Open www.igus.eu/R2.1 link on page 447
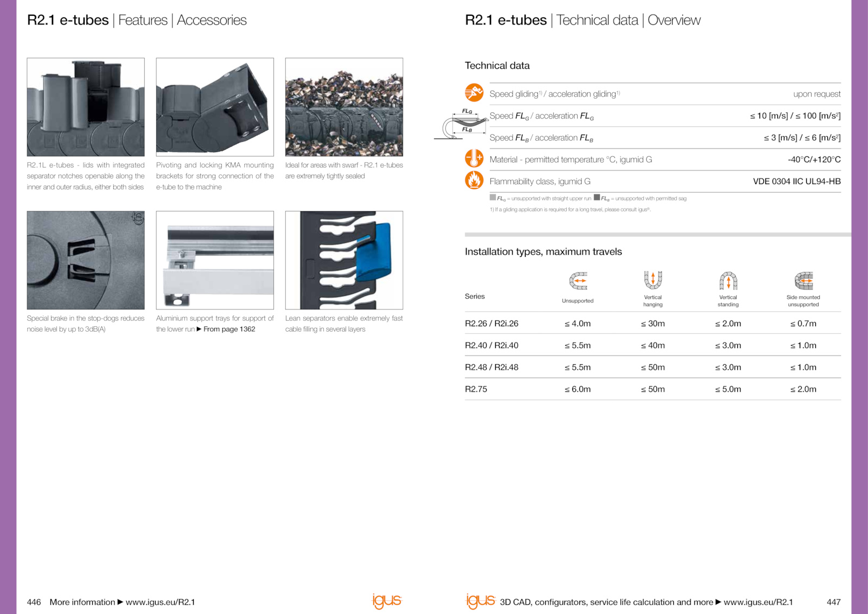Screen dimensions: 868x614 click(x=758, y=602)
